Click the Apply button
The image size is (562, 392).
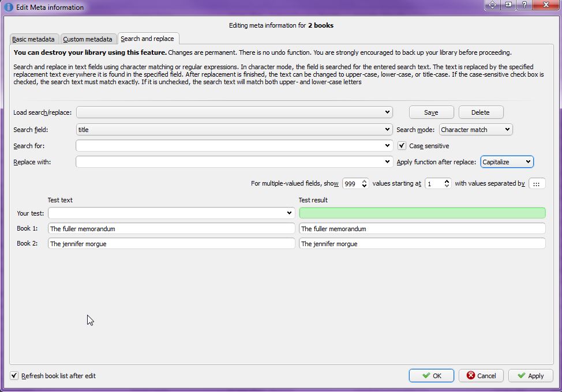point(531,375)
